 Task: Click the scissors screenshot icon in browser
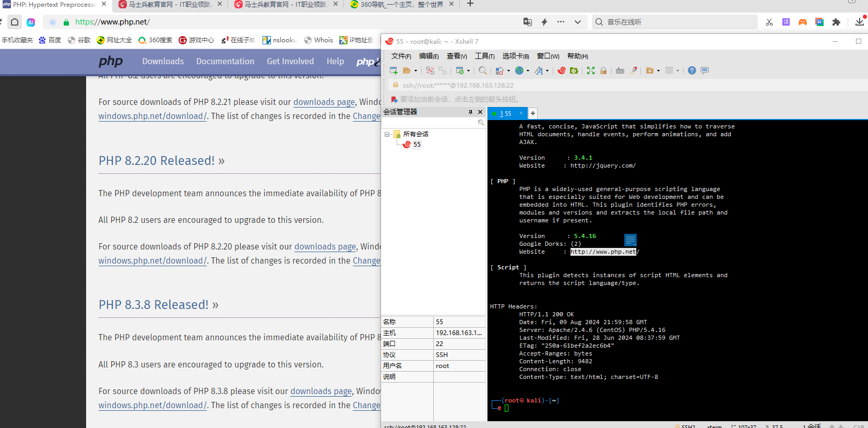click(x=769, y=22)
